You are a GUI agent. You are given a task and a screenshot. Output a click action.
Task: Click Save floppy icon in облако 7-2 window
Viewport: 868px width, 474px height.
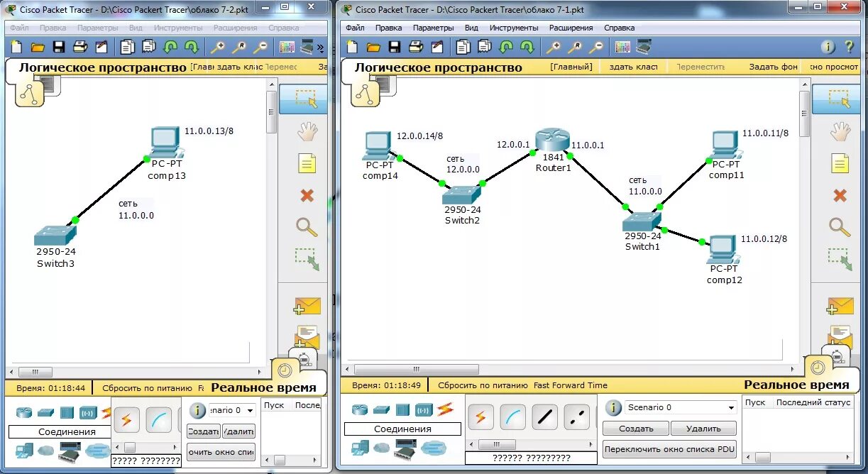point(59,48)
